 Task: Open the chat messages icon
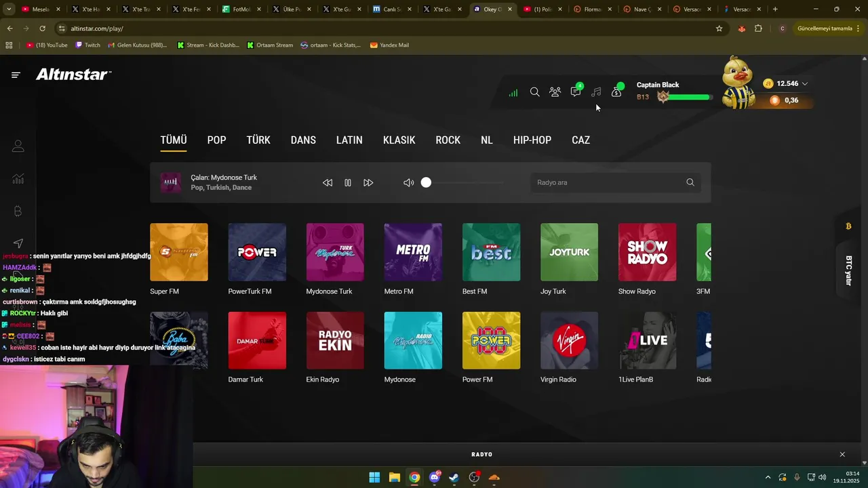pyautogui.click(x=576, y=91)
